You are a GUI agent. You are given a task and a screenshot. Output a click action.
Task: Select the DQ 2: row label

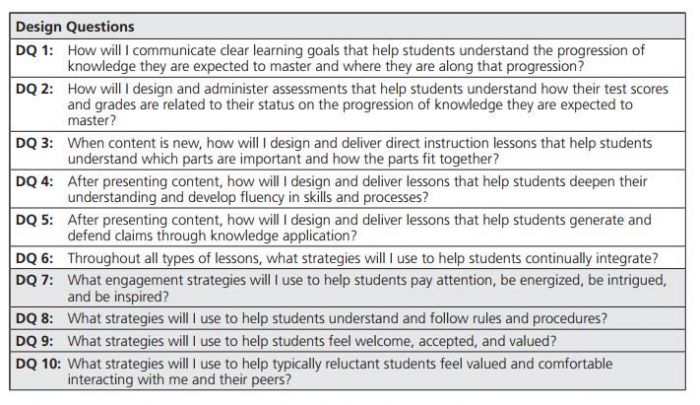tap(34, 88)
